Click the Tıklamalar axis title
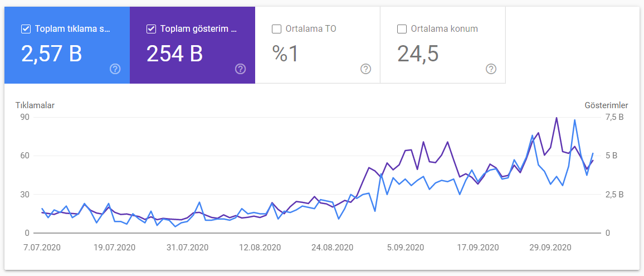 [x=35, y=105]
